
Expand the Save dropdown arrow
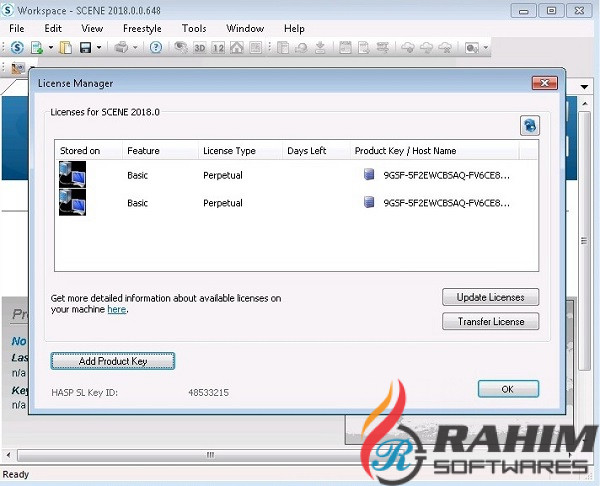(x=99, y=48)
